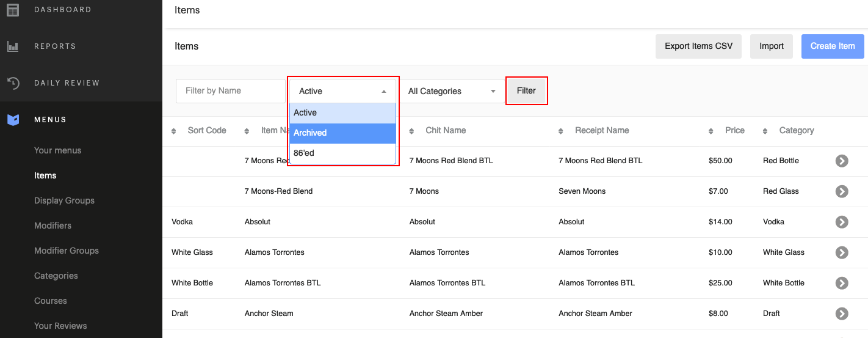Open the Absolut item arrow icon

pos(842,222)
